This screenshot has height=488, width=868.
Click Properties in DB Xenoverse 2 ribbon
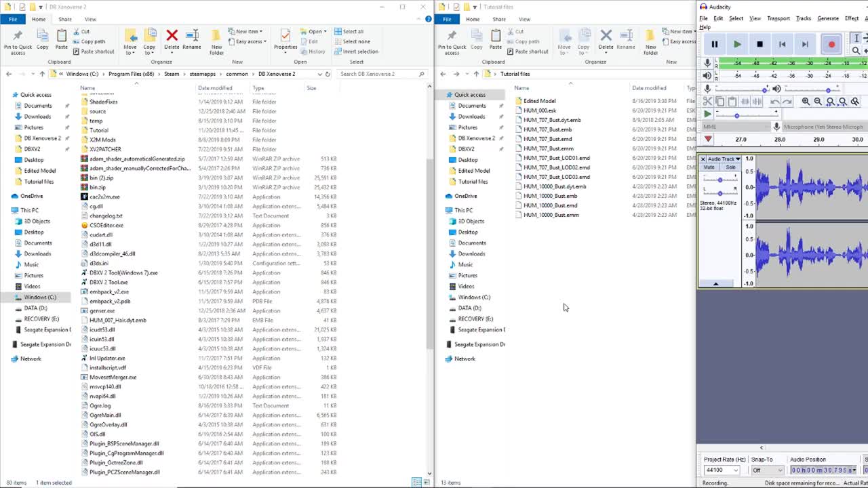pos(285,40)
